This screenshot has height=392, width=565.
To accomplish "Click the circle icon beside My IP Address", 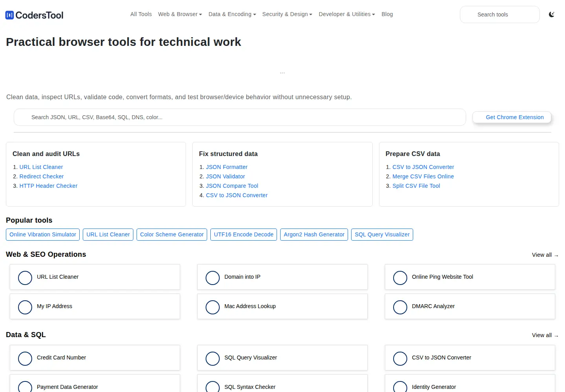I will pos(25,307).
